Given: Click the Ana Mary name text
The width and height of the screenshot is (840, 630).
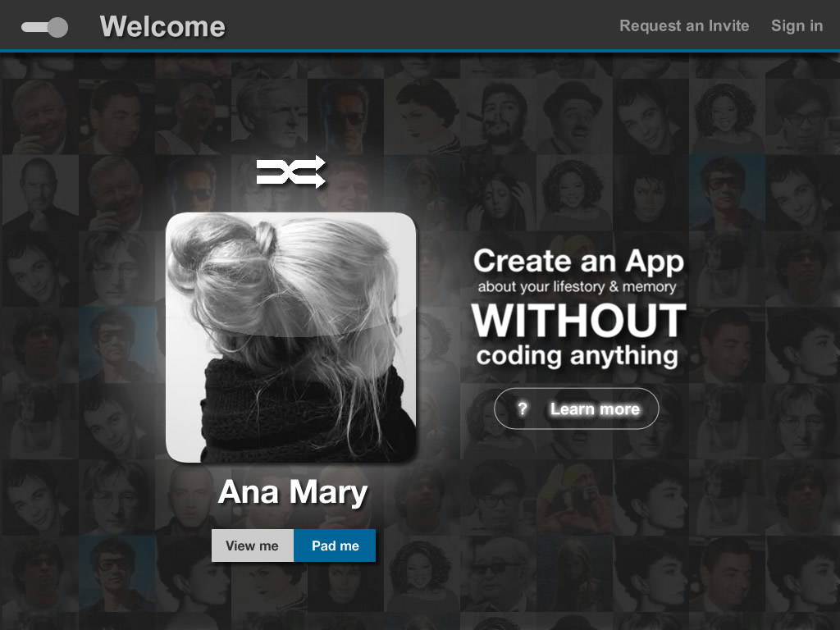Looking at the screenshot, I should click(293, 492).
